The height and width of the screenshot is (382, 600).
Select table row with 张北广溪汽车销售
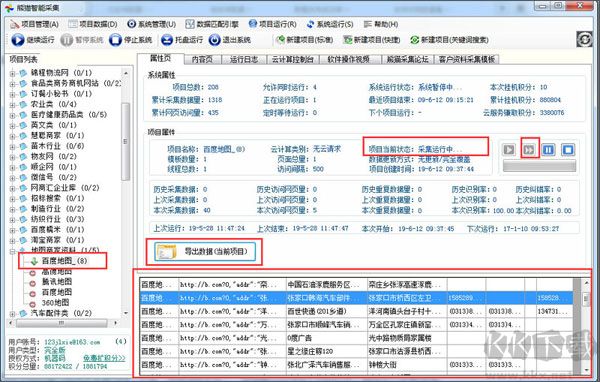(357, 365)
